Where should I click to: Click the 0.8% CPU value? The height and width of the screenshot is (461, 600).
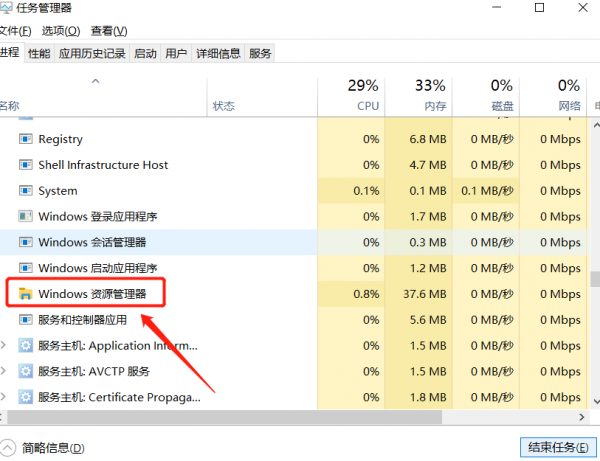(x=366, y=294)
